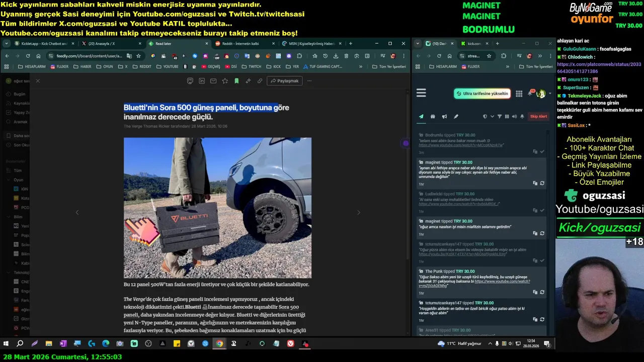Go to the previous article with the left arrow
The height and width of the screenshot is (362, 644).
pos(77,213)
